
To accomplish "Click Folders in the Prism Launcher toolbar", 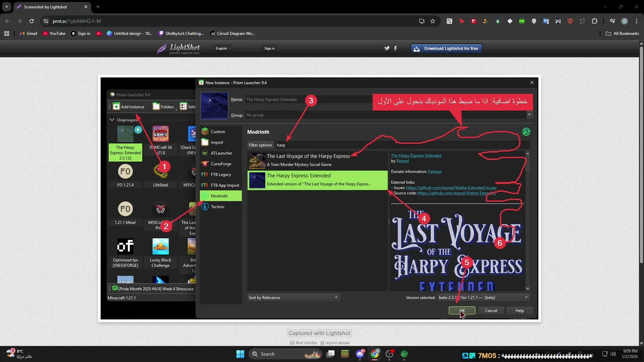I will coord(163,107).
